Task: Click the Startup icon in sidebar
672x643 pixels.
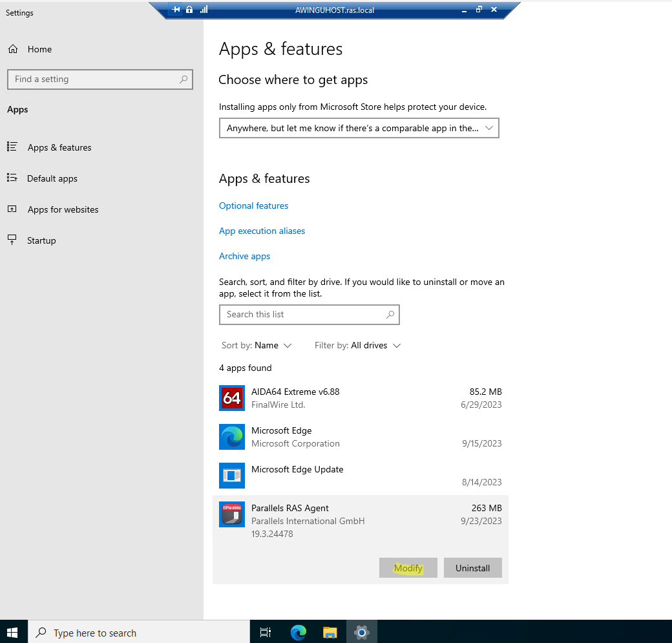Action: pyautogui.click(x=12, y=240)
